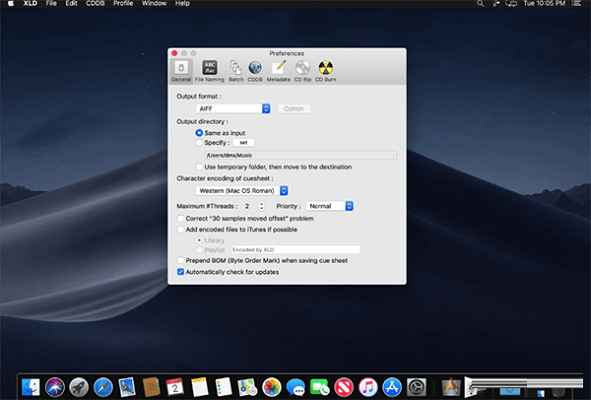Open the CDDB menu in menu bar
Screen dimensions: 591x400
pos(95,3)
